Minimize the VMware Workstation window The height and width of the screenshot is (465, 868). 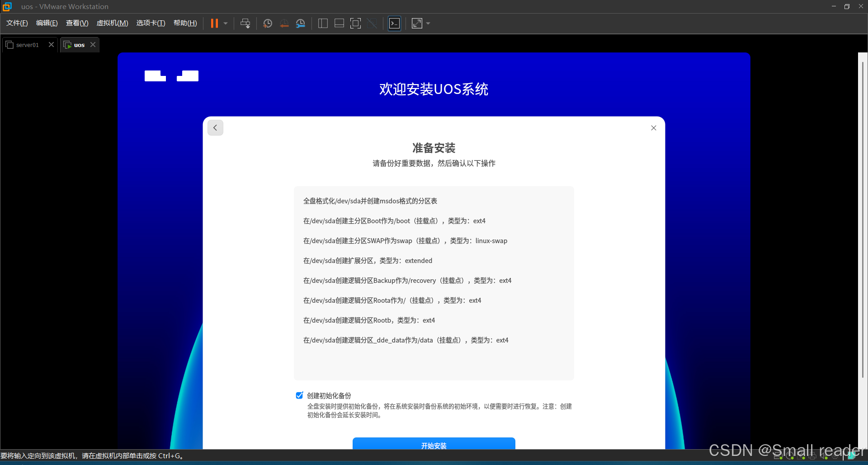pyautogui.click(x=834, y=6)
